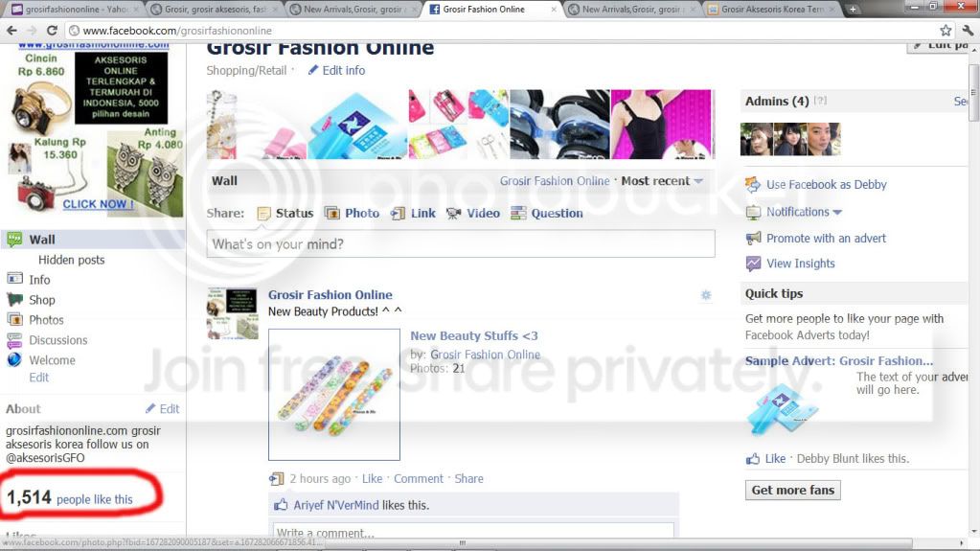The width and height of the screenshot is (980, 551).
Task: Click the address bar URL field
Action: [x=500, y=30]
